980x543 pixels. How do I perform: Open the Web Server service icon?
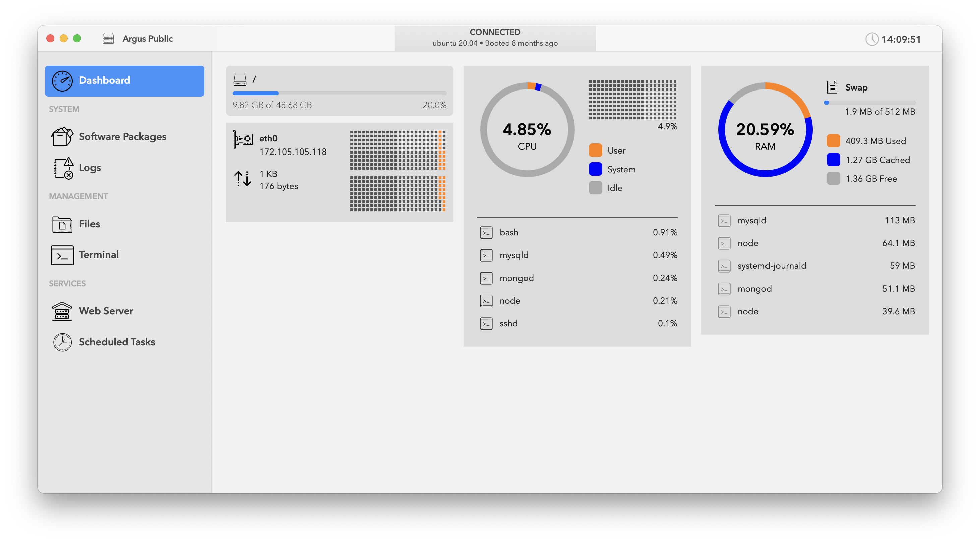(62, 311)
